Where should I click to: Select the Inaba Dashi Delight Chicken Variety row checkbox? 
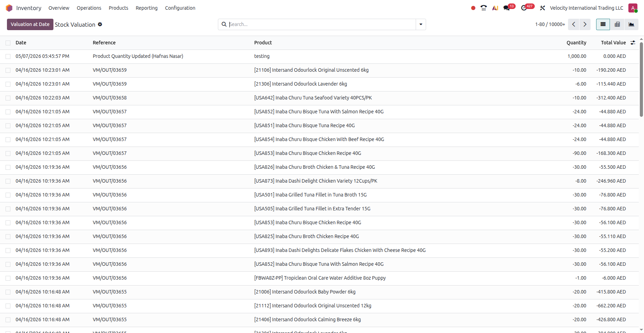coord(8,181)
